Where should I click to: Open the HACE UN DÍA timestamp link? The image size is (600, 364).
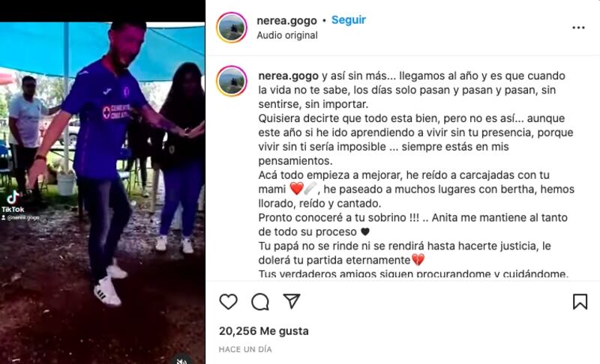245,349
